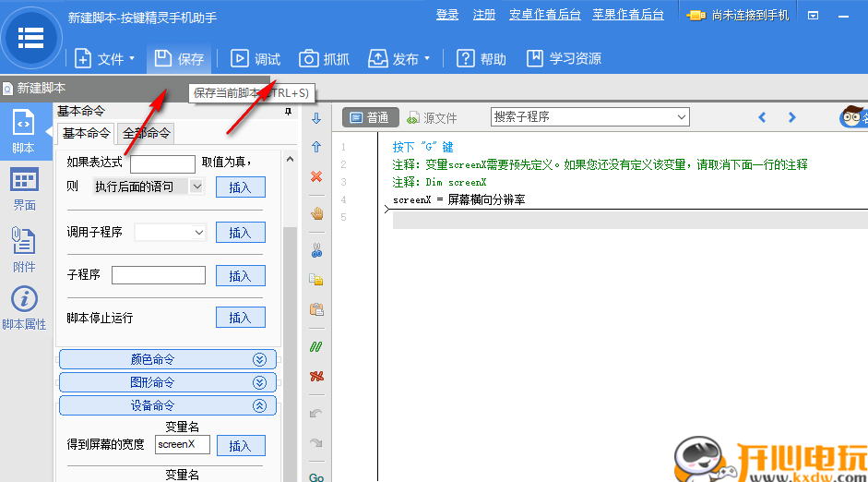Paste with the clipboard icon

316,309
